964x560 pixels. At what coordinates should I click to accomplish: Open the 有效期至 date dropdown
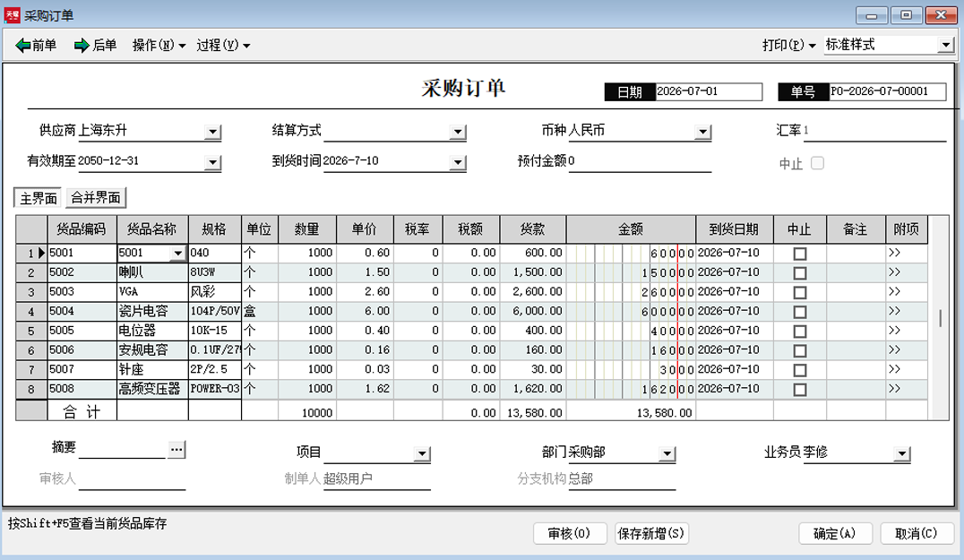coord(212,162)
